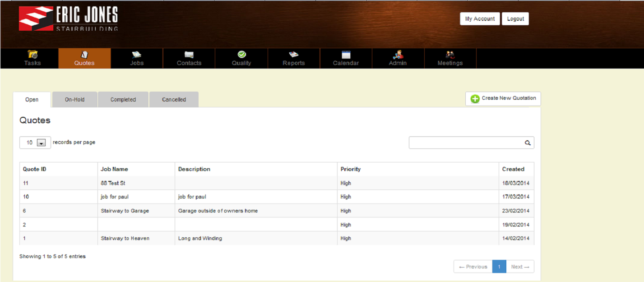Switch to the Cancelled tab
This screenshot has width=644, height=282.
tap(174, 100)
